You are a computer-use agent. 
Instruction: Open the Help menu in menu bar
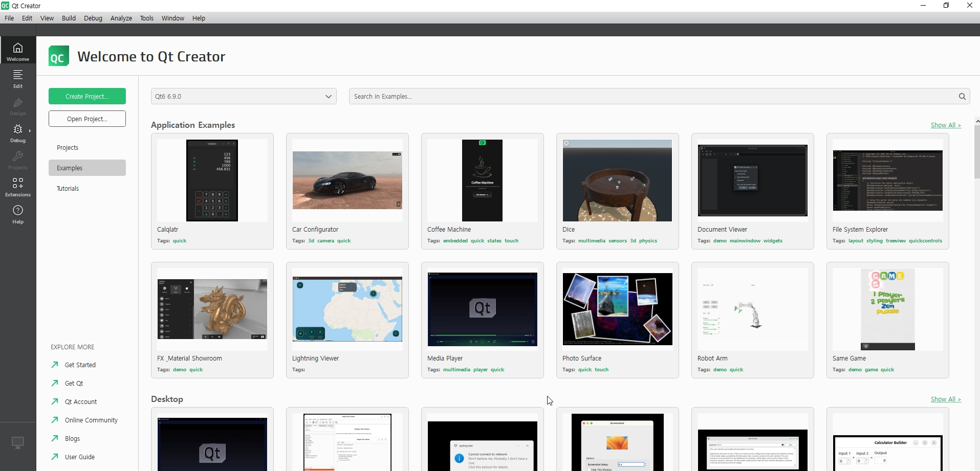point(199,18)
